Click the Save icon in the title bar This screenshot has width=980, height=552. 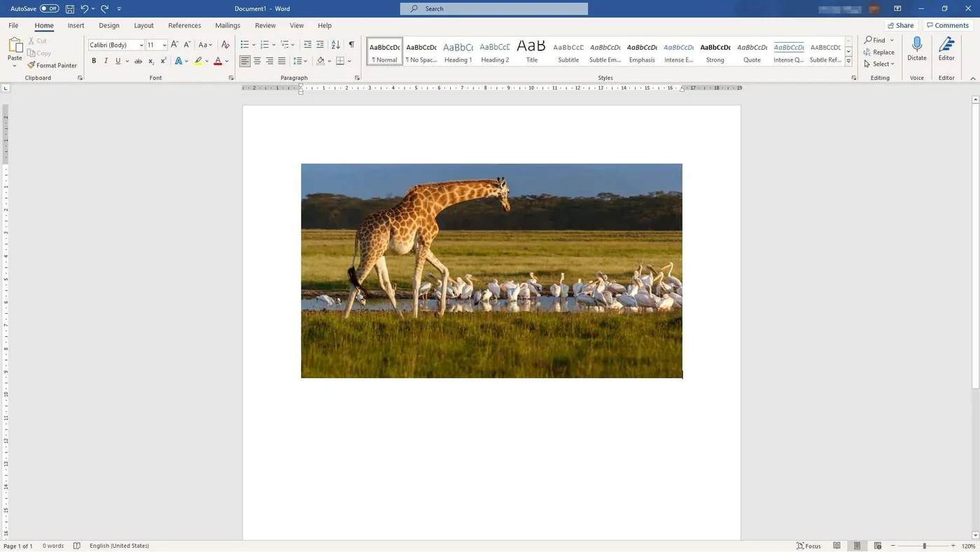click(69, 8)
